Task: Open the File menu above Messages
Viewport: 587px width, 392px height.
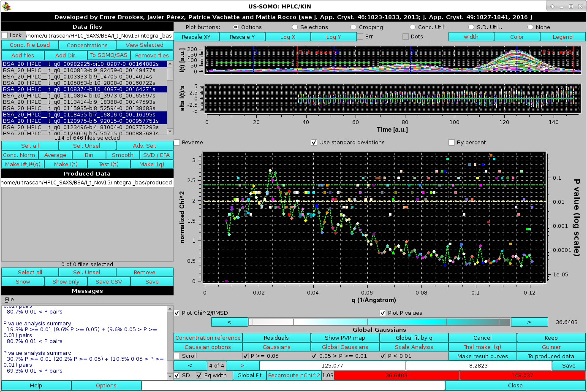Action: (x=9, y=299)
